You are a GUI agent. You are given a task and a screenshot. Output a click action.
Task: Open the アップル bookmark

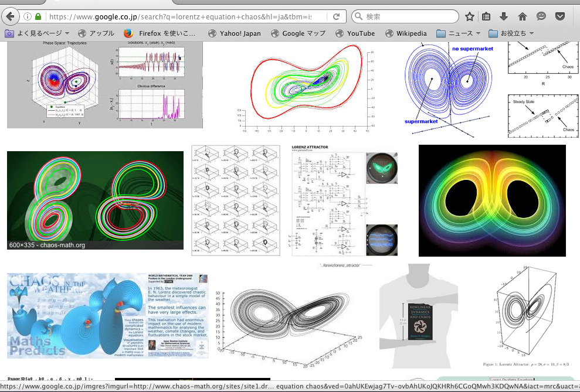[96, 33]
